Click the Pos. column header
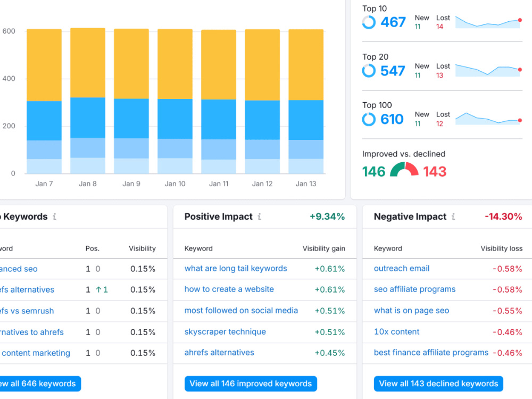This screenshot has width=532, height=399. [92, 248]
